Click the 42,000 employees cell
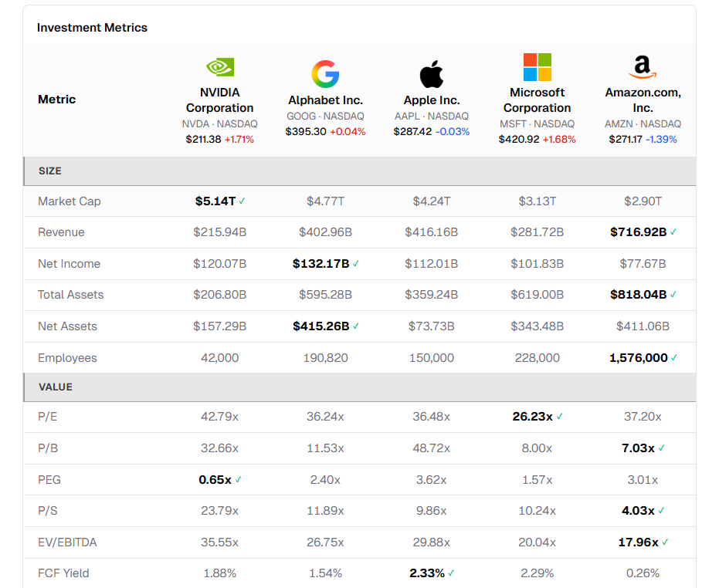 [x=219, y=358]
